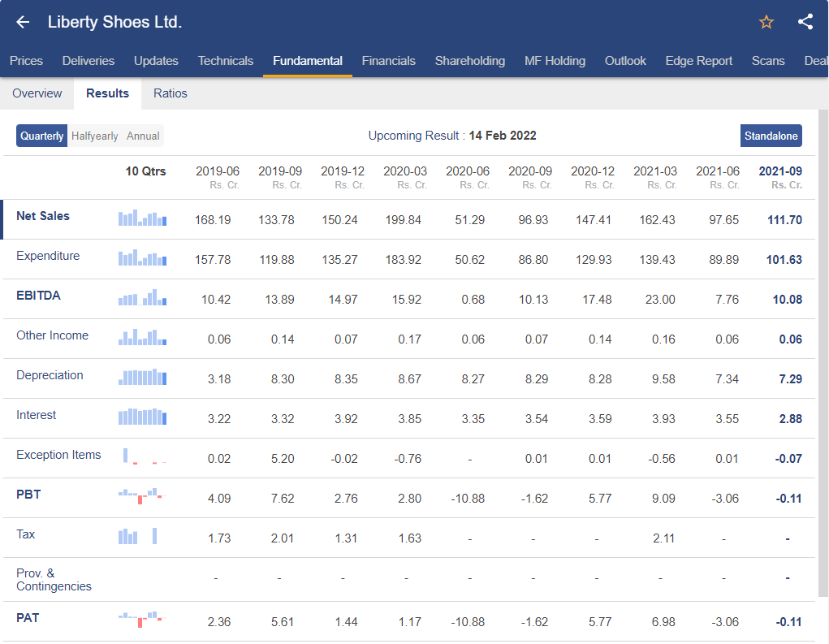The width and height of the screenshot is (829, 644).
Task: Open the Financials tab
Action: point(389,61)
